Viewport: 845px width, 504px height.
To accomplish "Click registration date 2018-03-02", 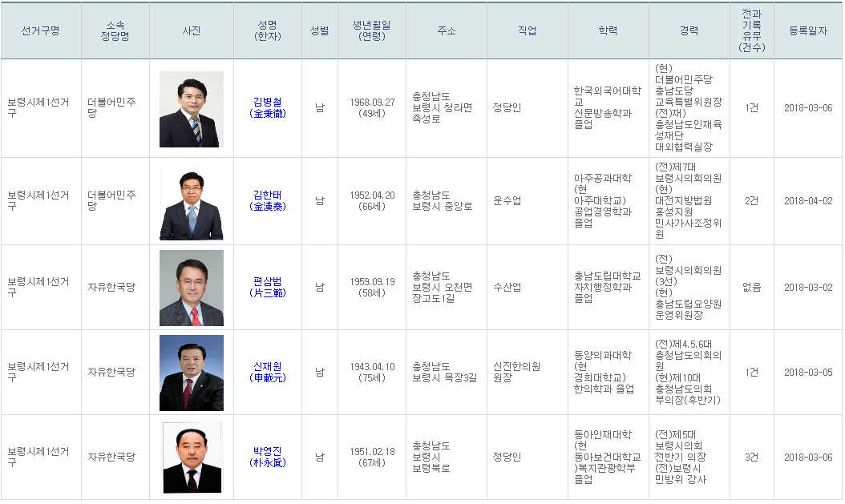I will [x=808, y=288].
